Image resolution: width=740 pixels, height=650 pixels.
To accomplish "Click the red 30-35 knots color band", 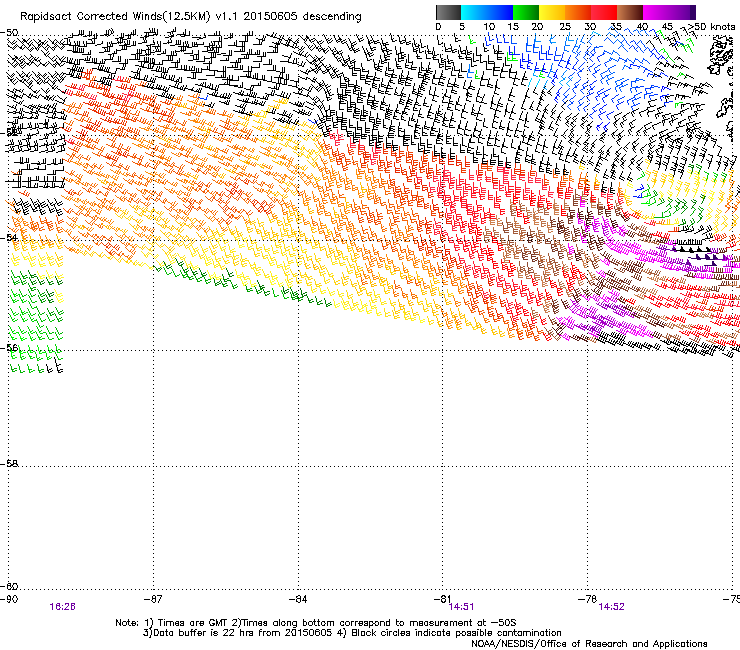I will 604,12.
